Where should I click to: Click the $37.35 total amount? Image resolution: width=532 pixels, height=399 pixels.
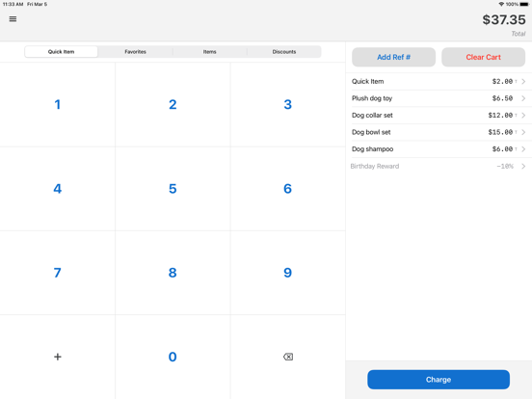tap(504, 19)
